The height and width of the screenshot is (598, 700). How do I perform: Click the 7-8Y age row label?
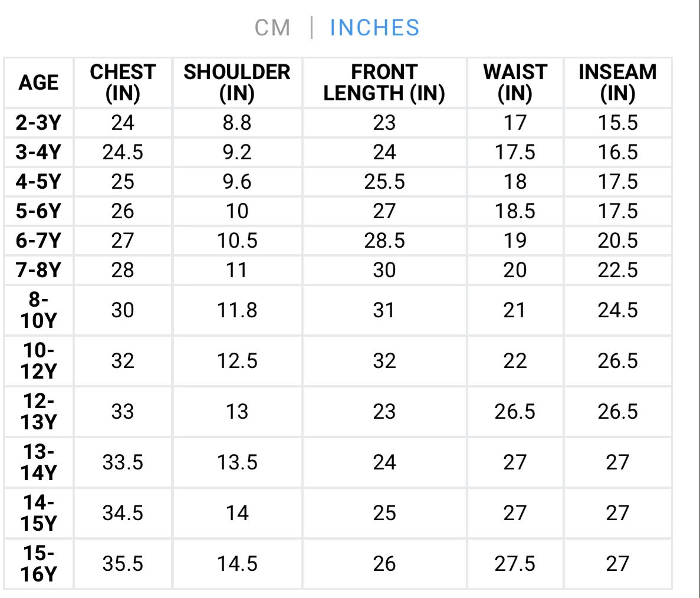click(38, 270)
